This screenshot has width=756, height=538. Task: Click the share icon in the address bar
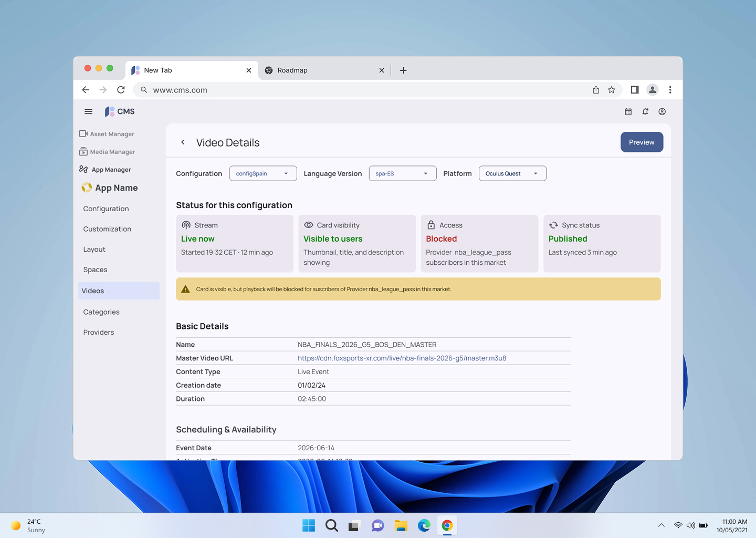(x=596, y=90)
